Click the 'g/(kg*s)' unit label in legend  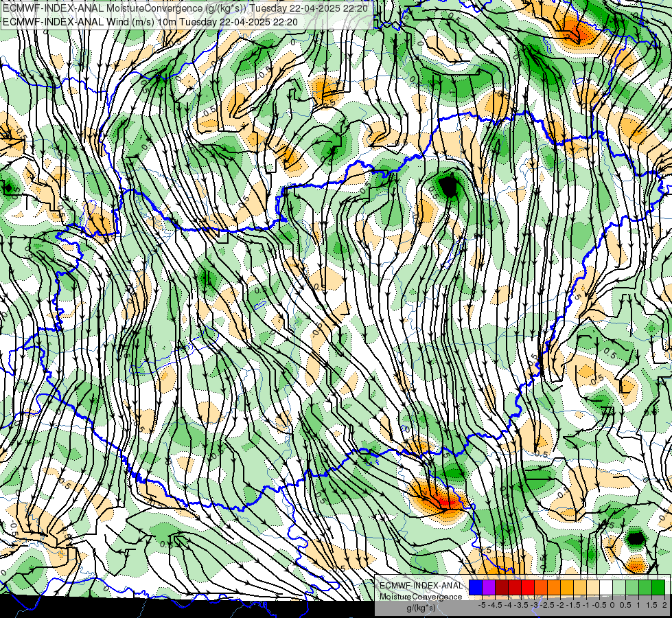(x=421, y=608)
